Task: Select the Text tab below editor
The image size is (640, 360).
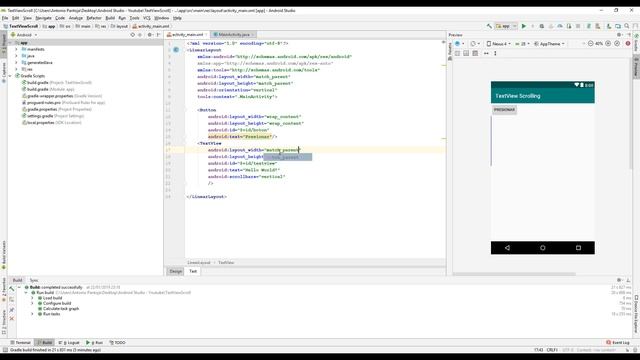Action: 193,271
